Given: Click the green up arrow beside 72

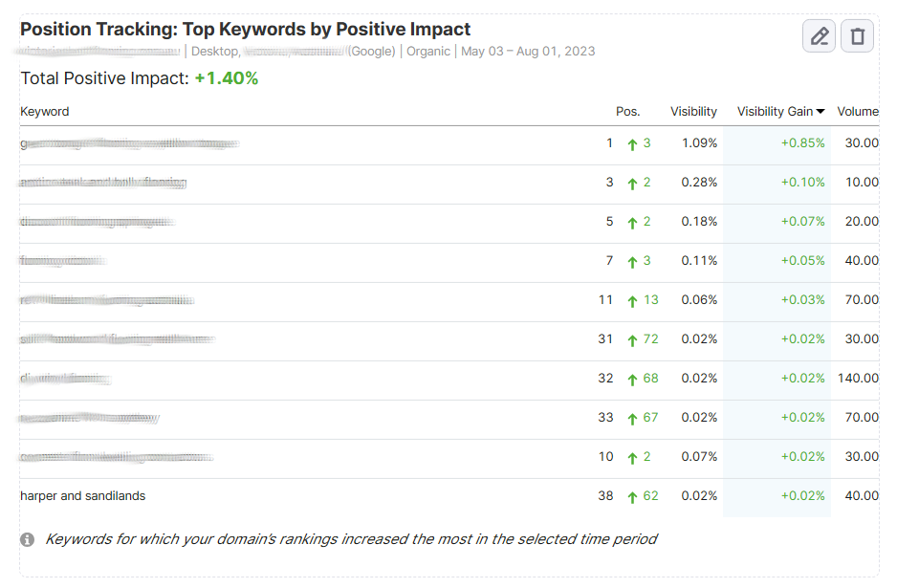Looking at the screenshot, I should click(x=632, y=340).
